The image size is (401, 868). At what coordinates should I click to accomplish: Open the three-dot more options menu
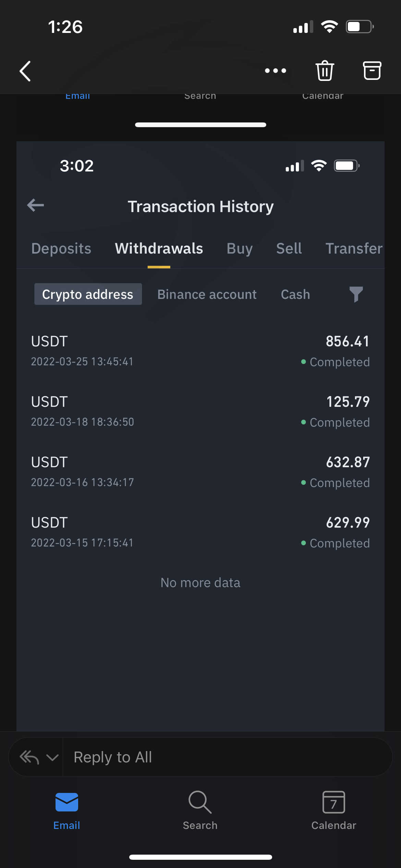[x=275, y=71]
